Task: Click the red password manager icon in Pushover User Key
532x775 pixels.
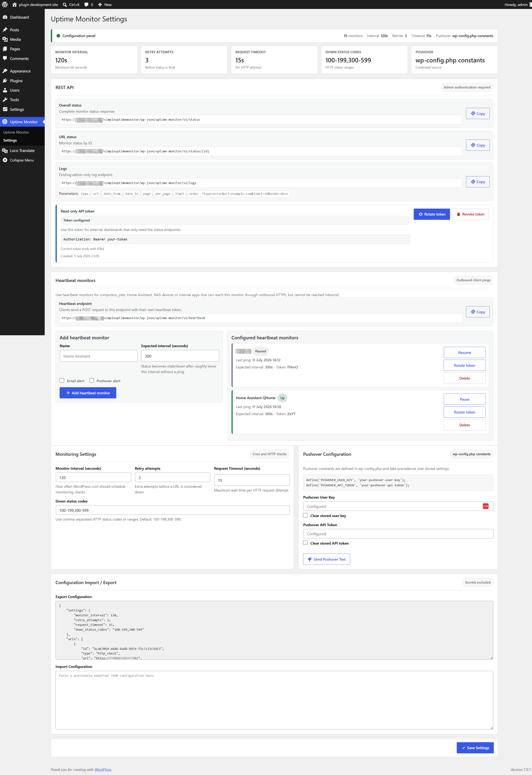Action: [486, 506]
